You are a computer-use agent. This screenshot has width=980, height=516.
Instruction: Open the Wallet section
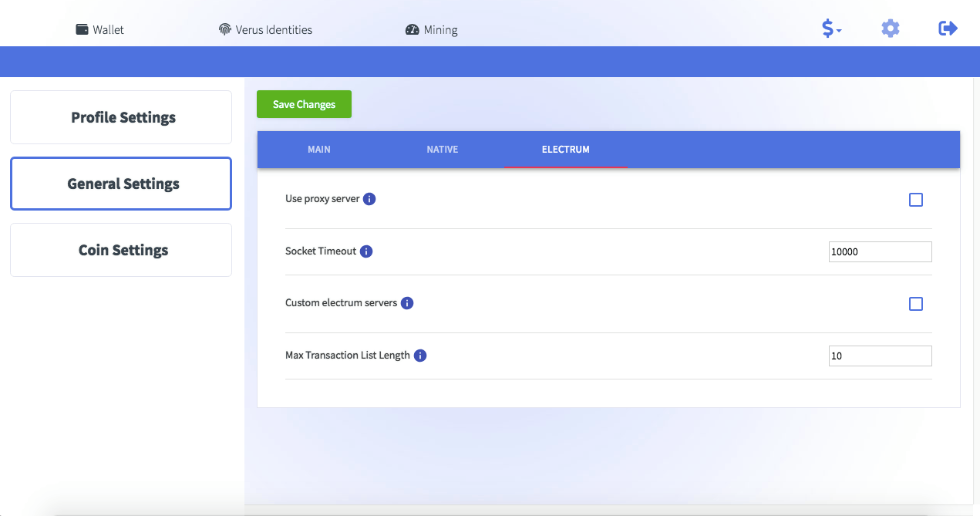pos(100,29)
